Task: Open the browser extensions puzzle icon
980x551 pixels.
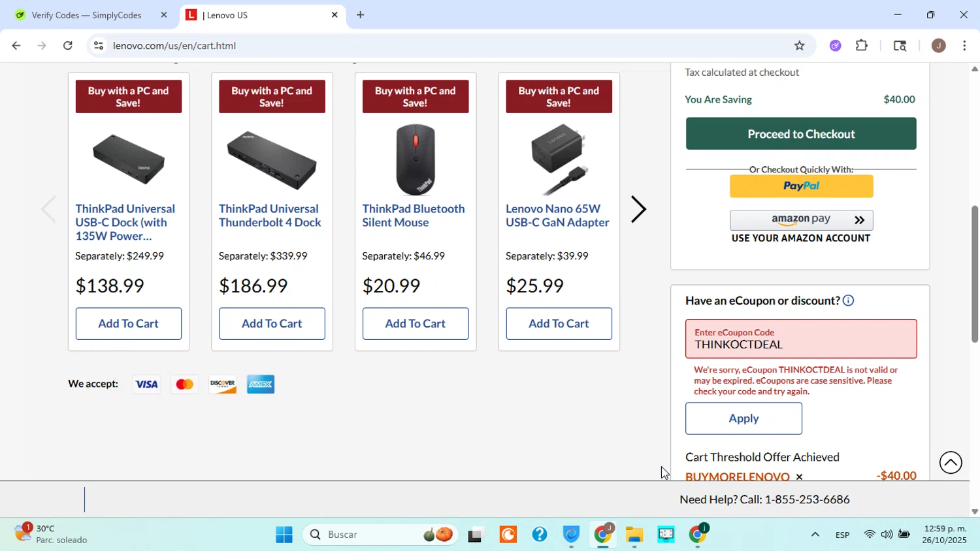Action: (862, 46)
